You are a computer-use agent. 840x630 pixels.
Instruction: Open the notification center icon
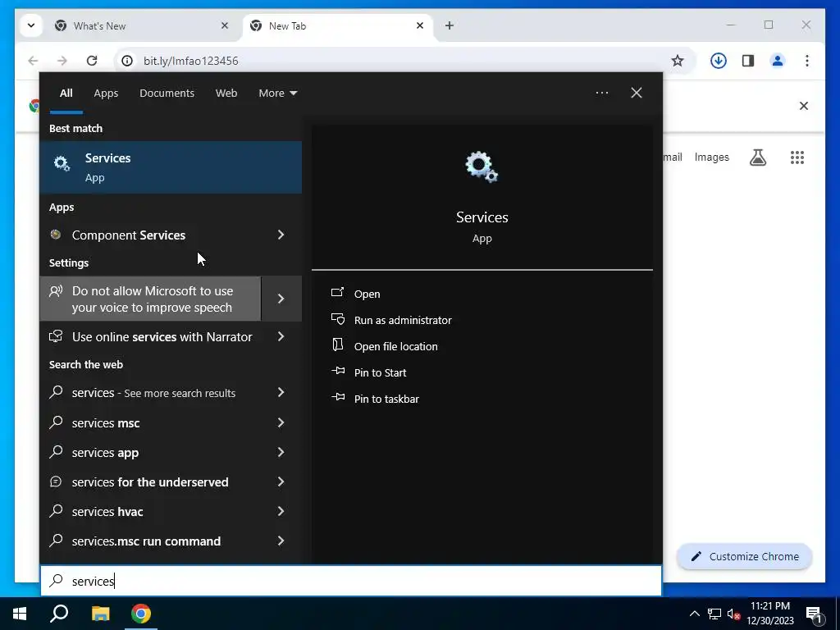814,614
